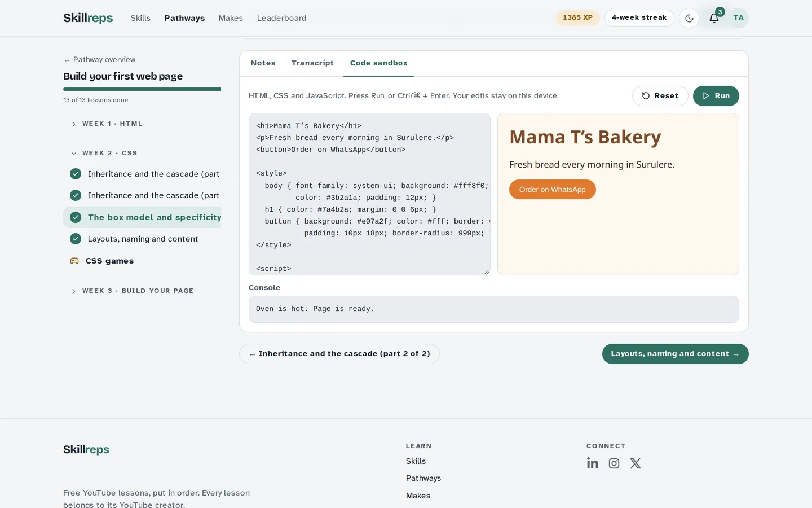
Task: Click the footer Pathways link
Action: tap(423, 479)
